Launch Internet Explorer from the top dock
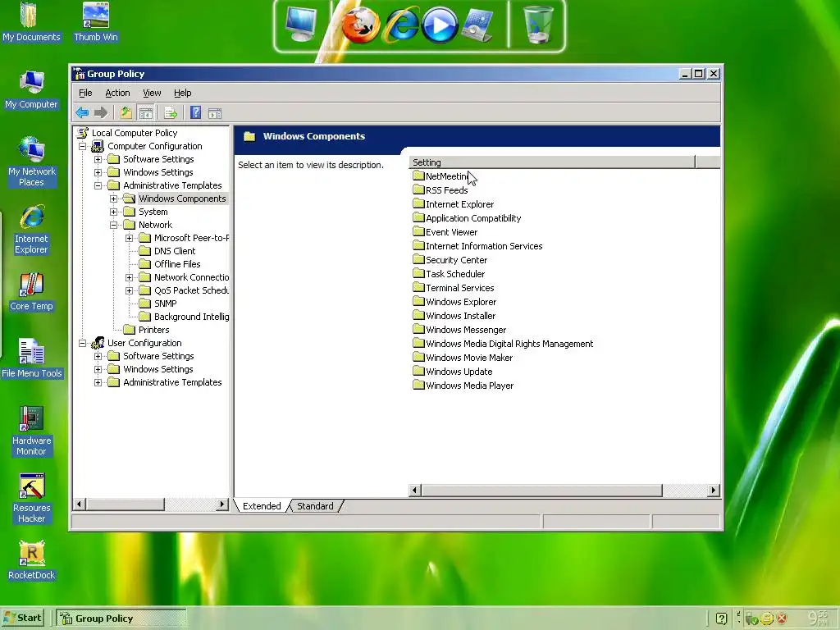Viewport: 840px width, 630px height. (x=400, y=25)
